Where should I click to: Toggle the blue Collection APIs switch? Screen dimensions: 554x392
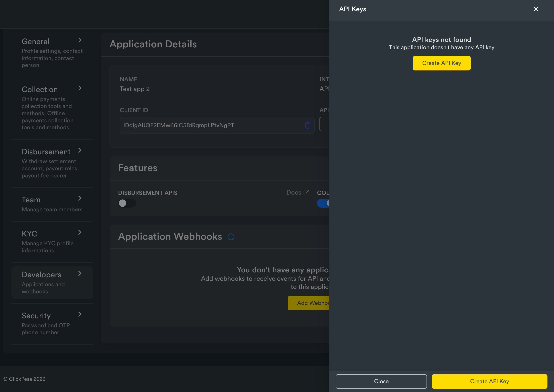tap(323, 203)
